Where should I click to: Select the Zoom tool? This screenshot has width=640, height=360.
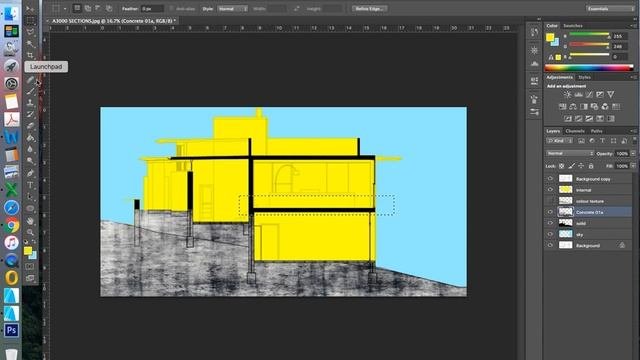click(30, 232)
